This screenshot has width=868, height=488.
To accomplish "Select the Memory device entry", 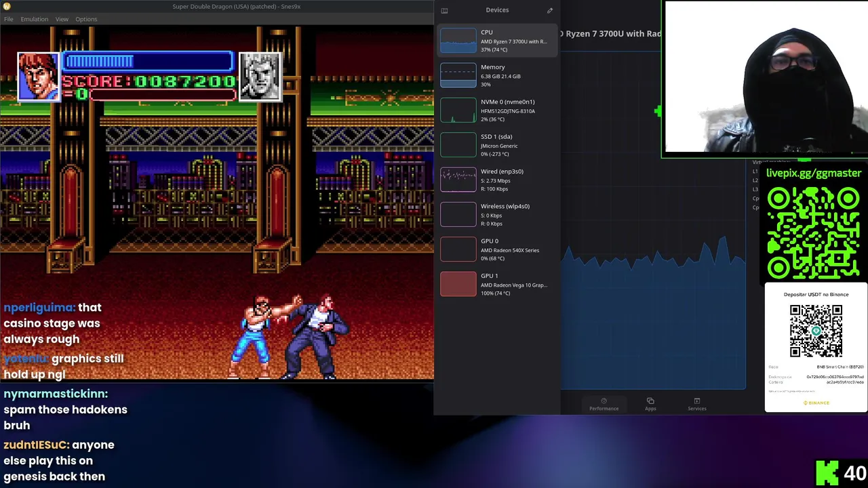I will 497,75.
